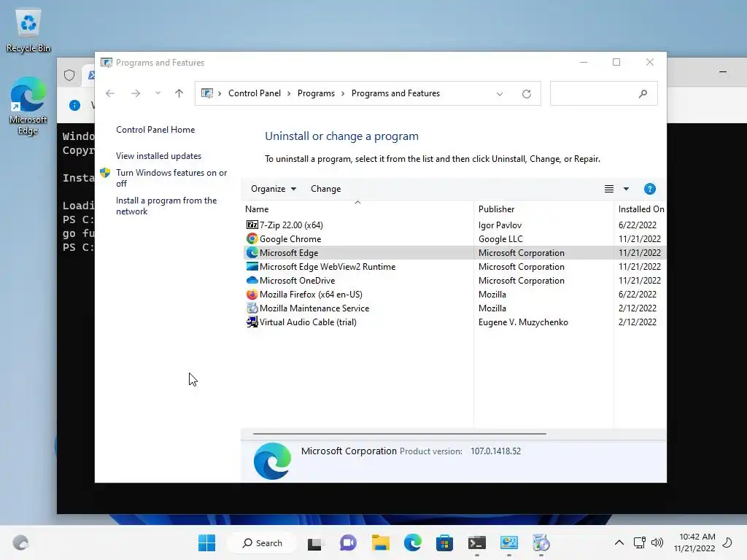Click the Mozilla Maintenance Service icon
747x560 pixels.
pos(252,308)
